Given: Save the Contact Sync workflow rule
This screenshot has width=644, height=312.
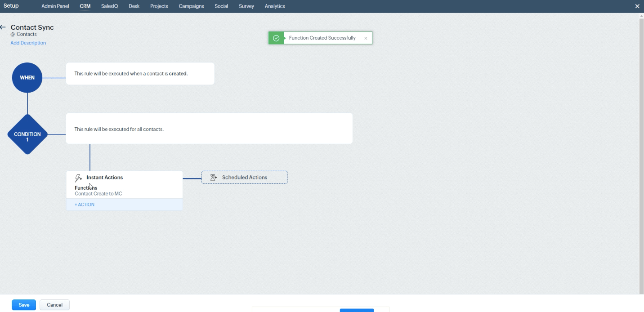Looking at the screenshot, I should pyautogui.click(x=23, y=304).
